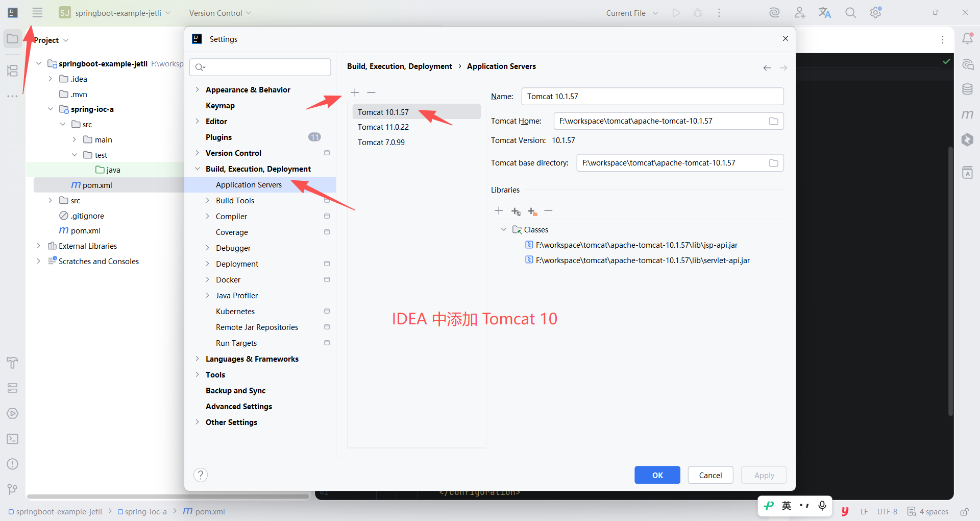Click UTF-8 encoding in status bar
The width and height of the screenshot is (980, 521).
[887, 511]
